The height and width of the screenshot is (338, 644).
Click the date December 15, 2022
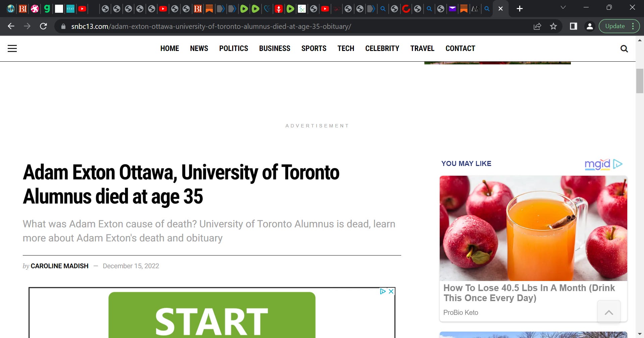[131, 266]
